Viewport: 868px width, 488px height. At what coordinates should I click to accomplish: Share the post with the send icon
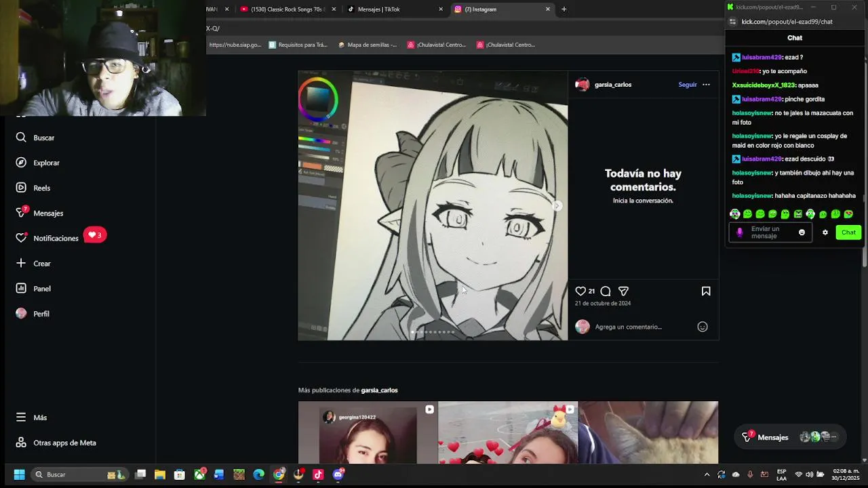point(623,291)
